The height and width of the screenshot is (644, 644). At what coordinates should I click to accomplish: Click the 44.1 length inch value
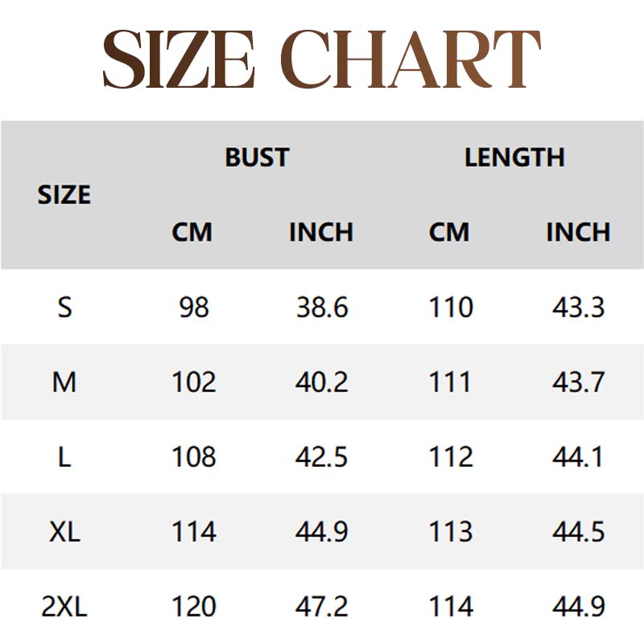pyautogui.click(x=578, y=456)
